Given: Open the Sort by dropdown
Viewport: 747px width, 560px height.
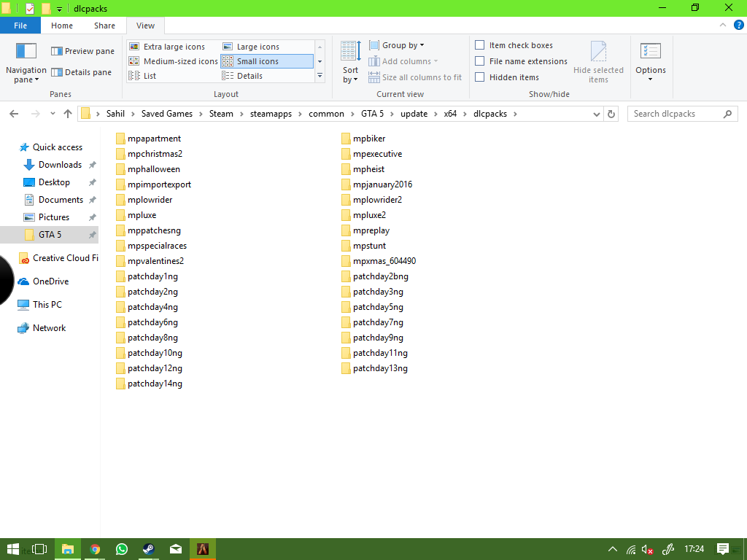Looking at the screenshot, I should (x=349, y=62).
